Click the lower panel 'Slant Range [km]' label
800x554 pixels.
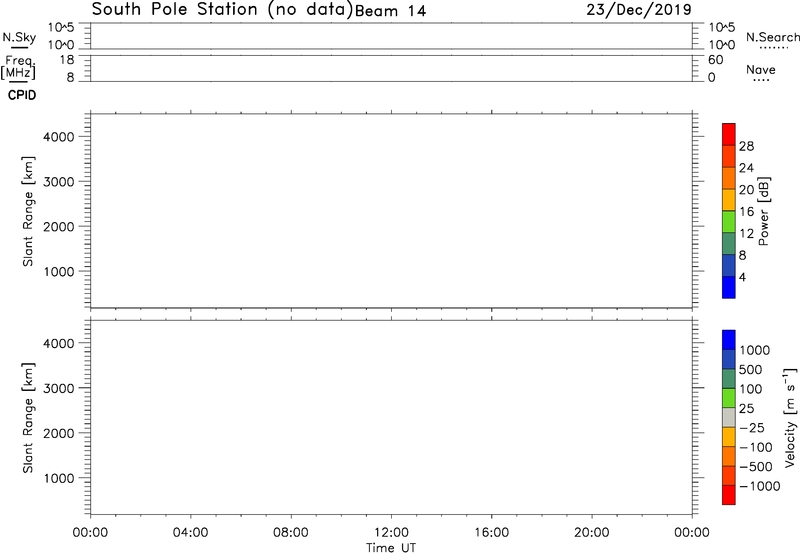29,418
